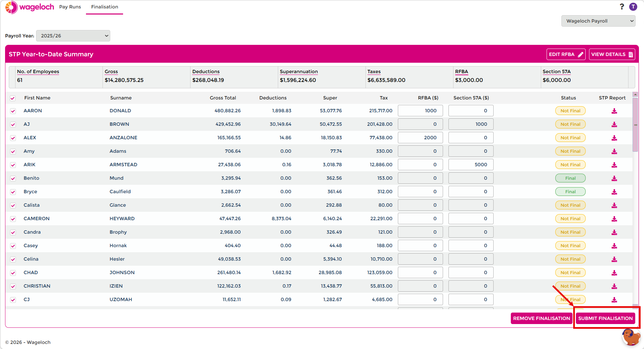
Task: Download STP report for AARON DONALD
Action: (614, 111)
